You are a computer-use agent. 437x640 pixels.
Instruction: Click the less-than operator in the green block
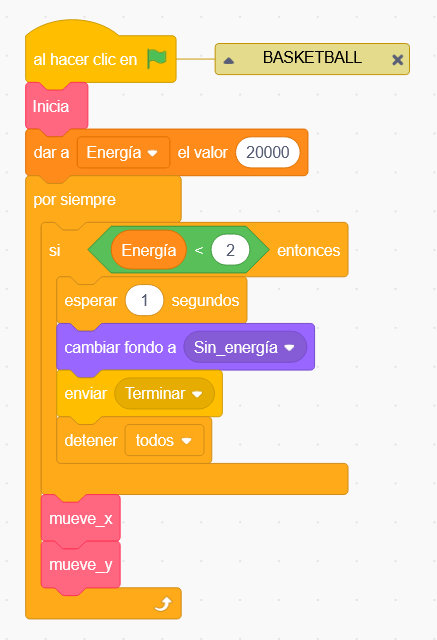tap(199, 250)
